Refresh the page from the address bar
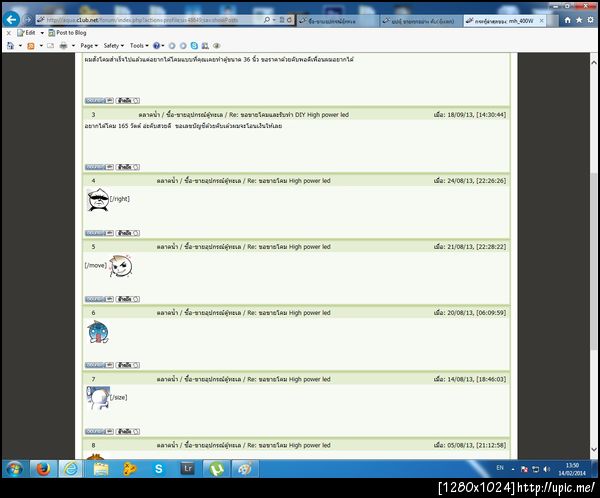 (290, 20)
